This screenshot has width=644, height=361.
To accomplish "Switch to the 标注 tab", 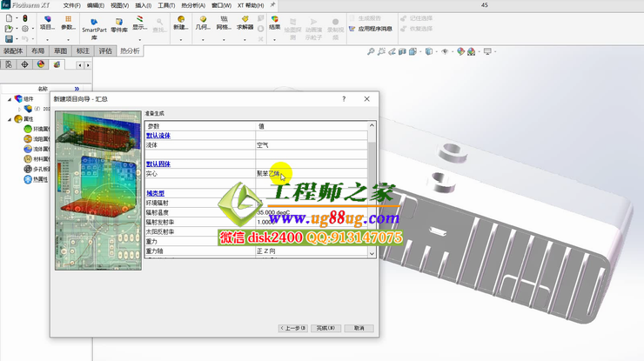I will coord(83,51).
